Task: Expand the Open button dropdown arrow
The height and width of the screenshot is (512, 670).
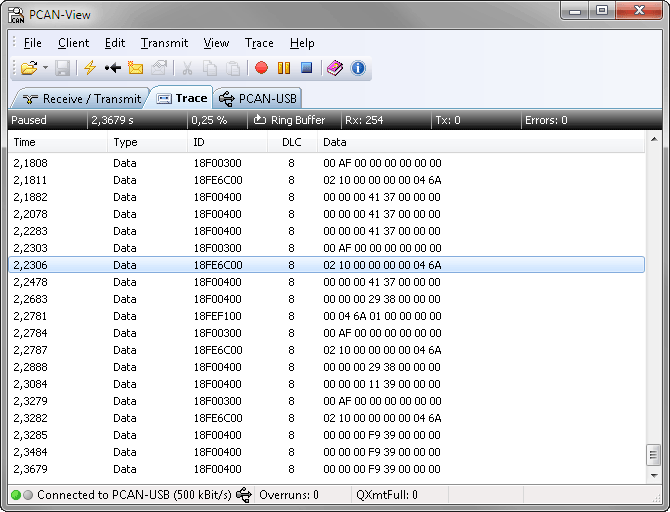Action: click(45, 68)
